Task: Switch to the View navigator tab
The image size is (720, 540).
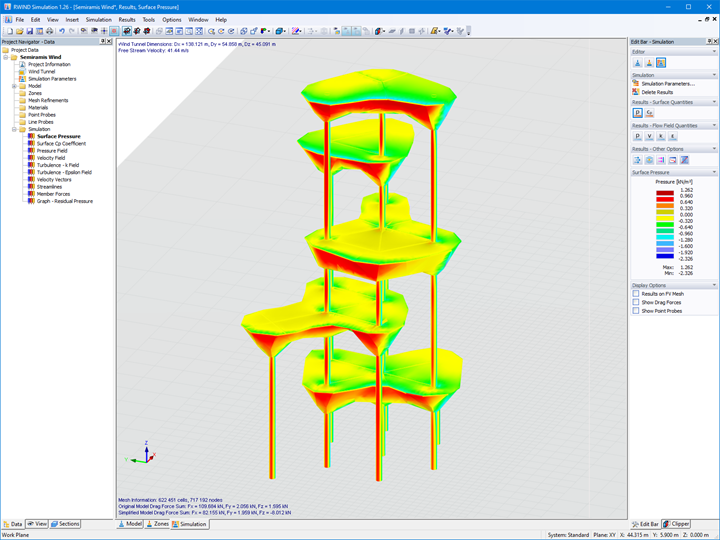Action: click(37, 524)
